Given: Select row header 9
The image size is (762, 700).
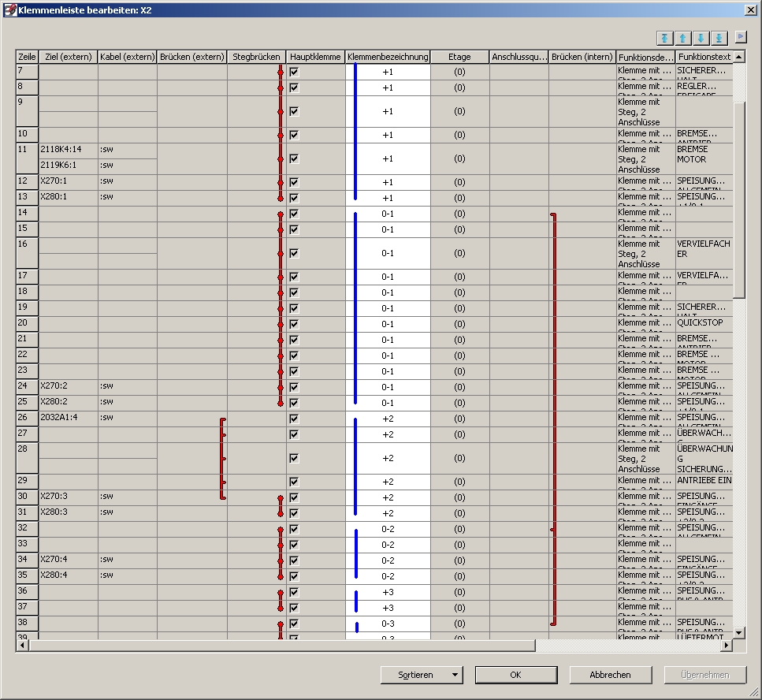Looking at the screenshot, I should point(28,111).
